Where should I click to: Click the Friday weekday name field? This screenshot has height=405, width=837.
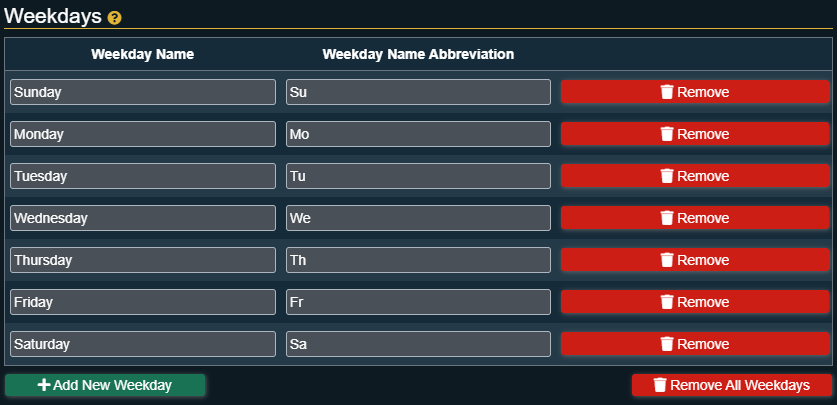[142, 302]
